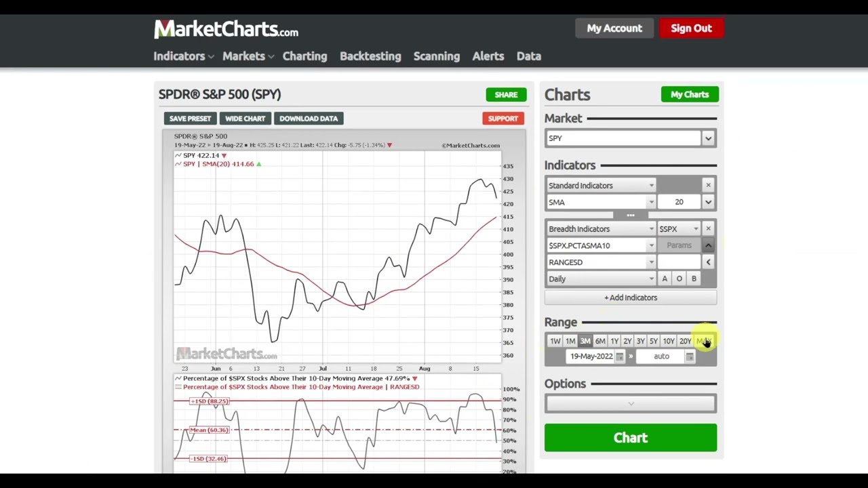Click the red SUPPORT button
Viewport: 868px width, 488px height.
[x=503, y=119]
